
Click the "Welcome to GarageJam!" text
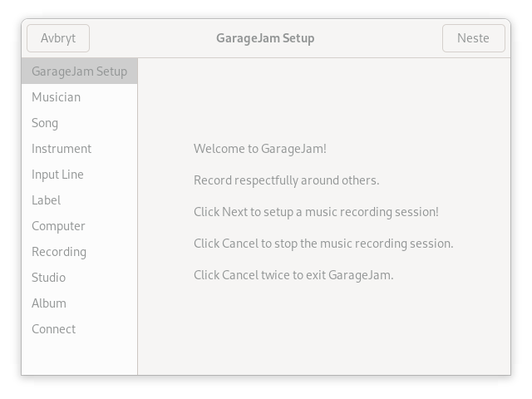click(260, 149)
